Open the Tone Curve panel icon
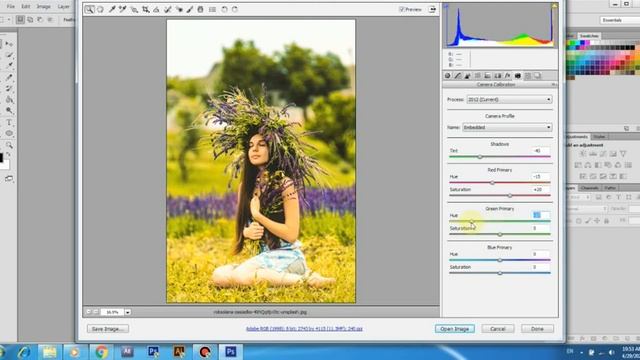Screen dimensions: 640x360 tap(458, 76)
